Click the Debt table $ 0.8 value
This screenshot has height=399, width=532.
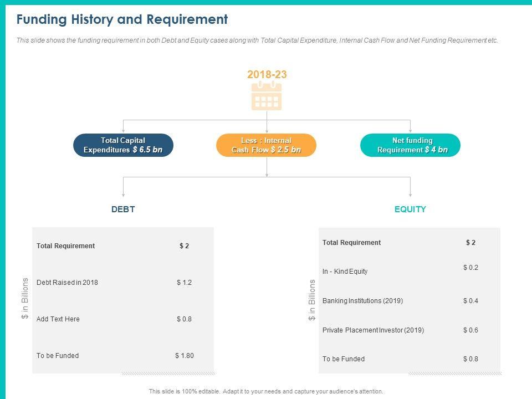pos(184,319)
